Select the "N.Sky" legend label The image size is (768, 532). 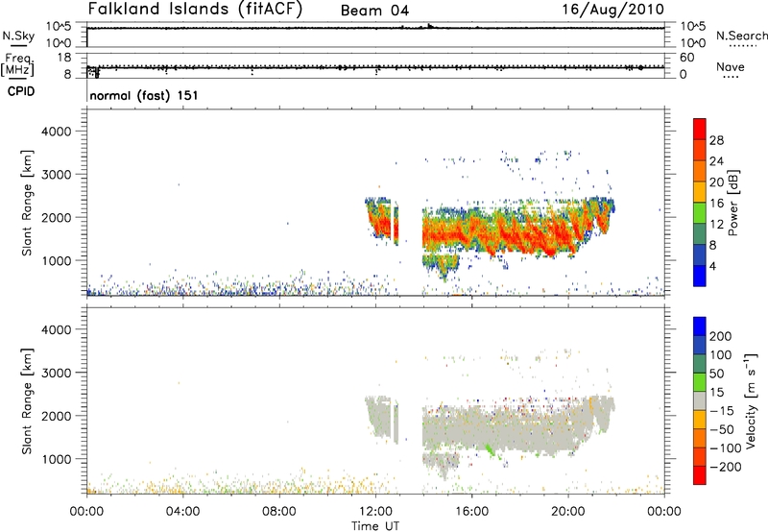pos(18,36)
